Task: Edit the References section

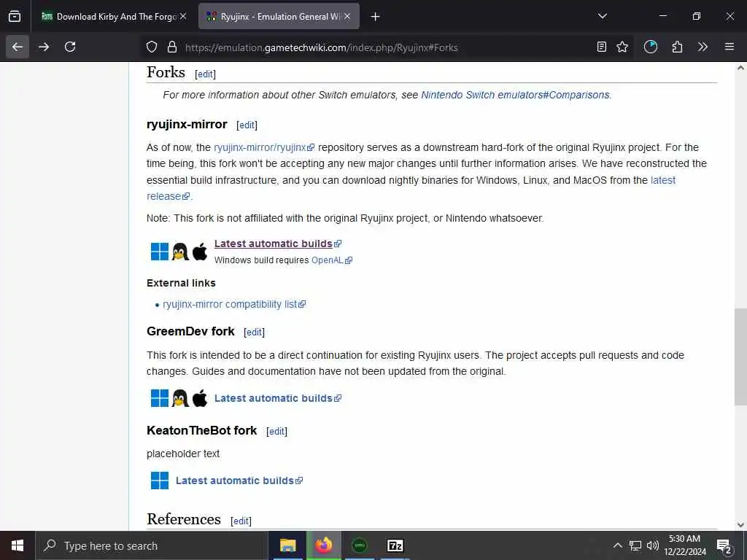Action: tap(241, 521)
